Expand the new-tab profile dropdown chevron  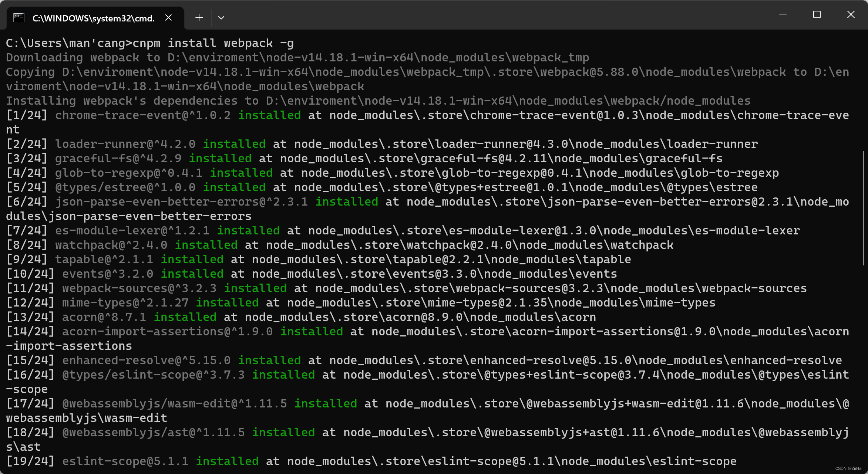pyautogui.click(x=221, y=18)
